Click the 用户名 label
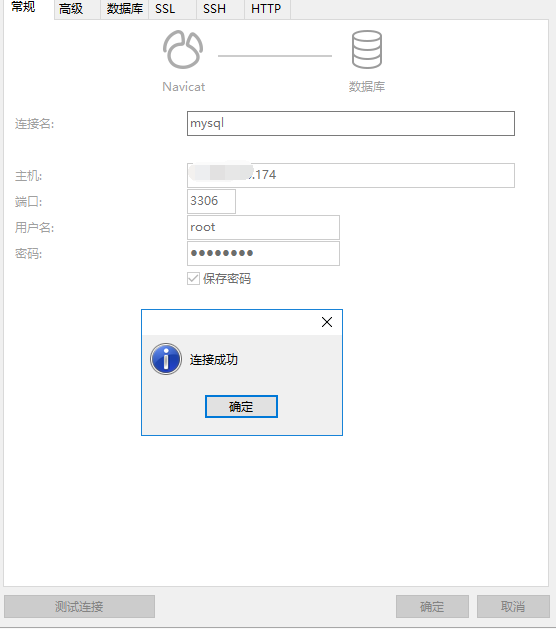This screenshot has height=629, width=556. click(x=34, y=227)
